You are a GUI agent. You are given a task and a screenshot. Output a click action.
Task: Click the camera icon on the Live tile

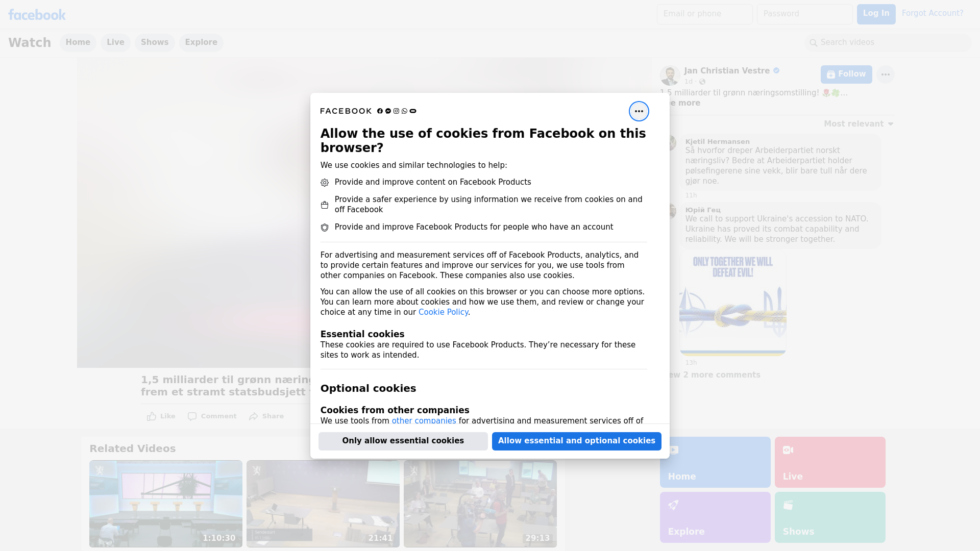point(788,450)
